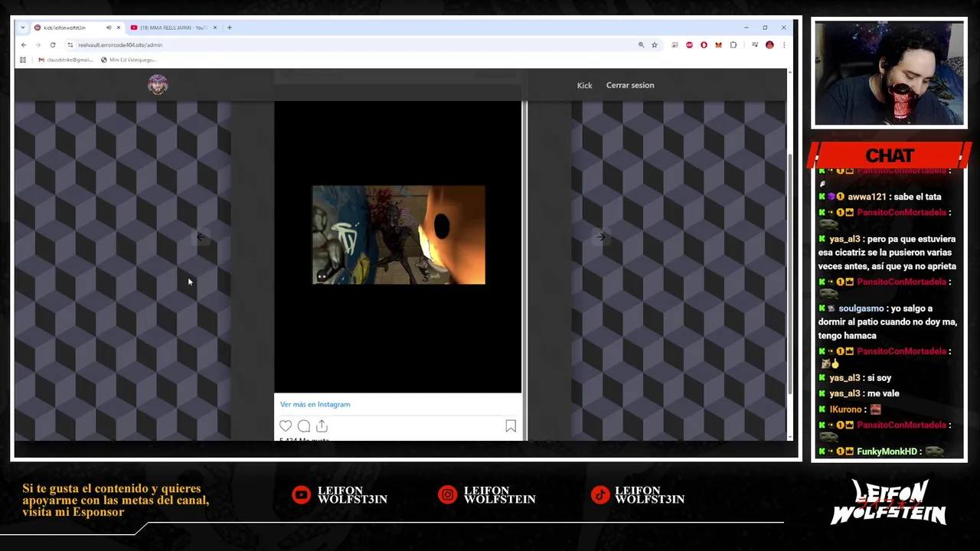Click username soulgasmo in chat
Screen dimensions: 980x551
(861, 308)
